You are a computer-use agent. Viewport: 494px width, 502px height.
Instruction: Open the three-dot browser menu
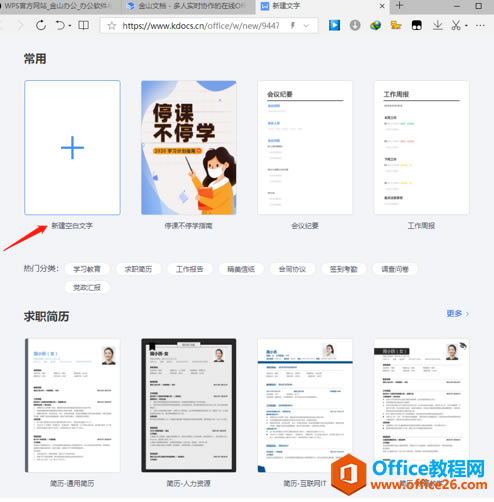pyautogui.click(x=480, y=25)
